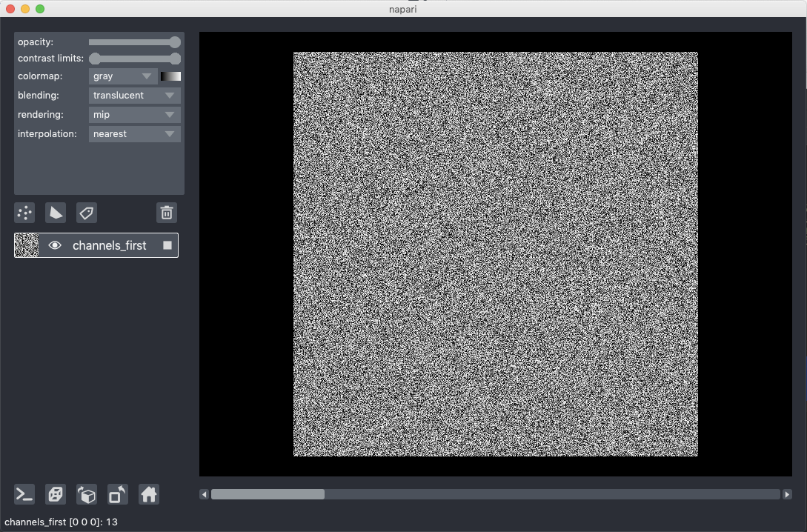Viewport: 807px width, 532px height.
Task: Open the napari IPython console
Action: [x=24, y=494]
